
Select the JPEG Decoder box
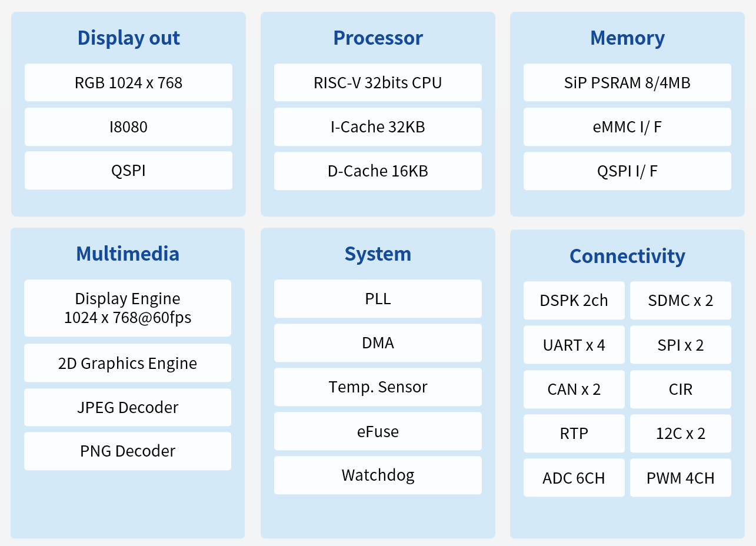coord(128,407)
